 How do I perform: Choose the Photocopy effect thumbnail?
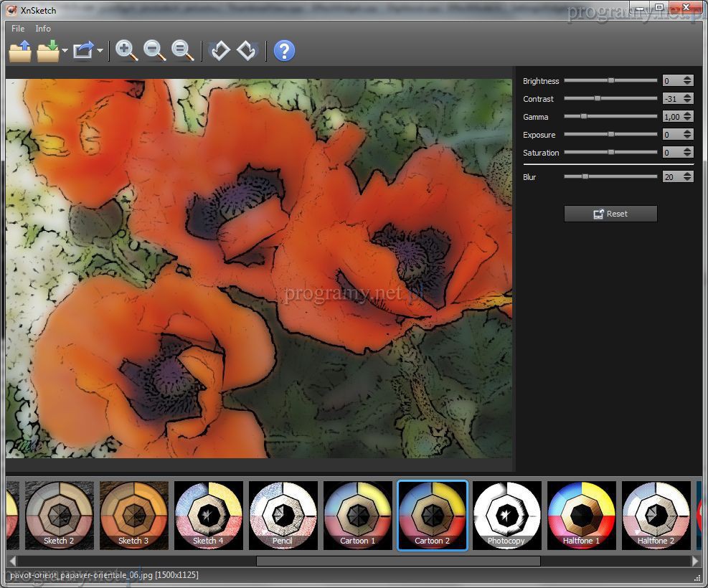(x=506, y=516)
